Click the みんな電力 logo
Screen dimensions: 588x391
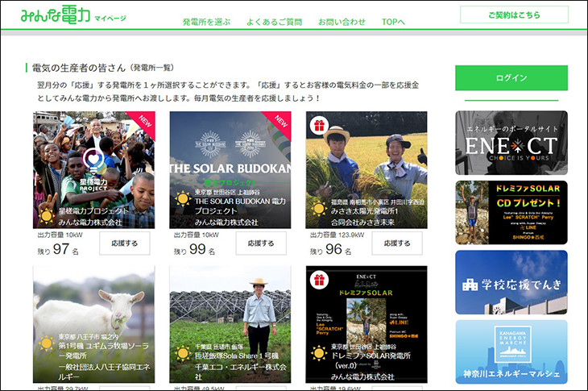[54, 15]
